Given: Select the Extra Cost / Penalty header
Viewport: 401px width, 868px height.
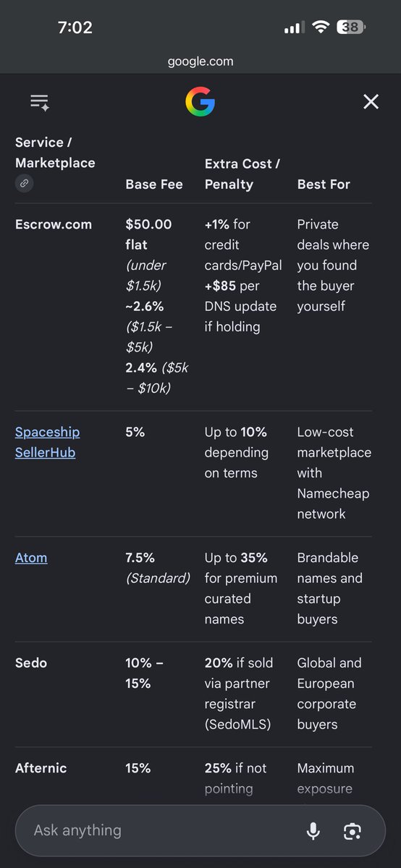Looking at the screenshot, I should click(x=242, y=174).
